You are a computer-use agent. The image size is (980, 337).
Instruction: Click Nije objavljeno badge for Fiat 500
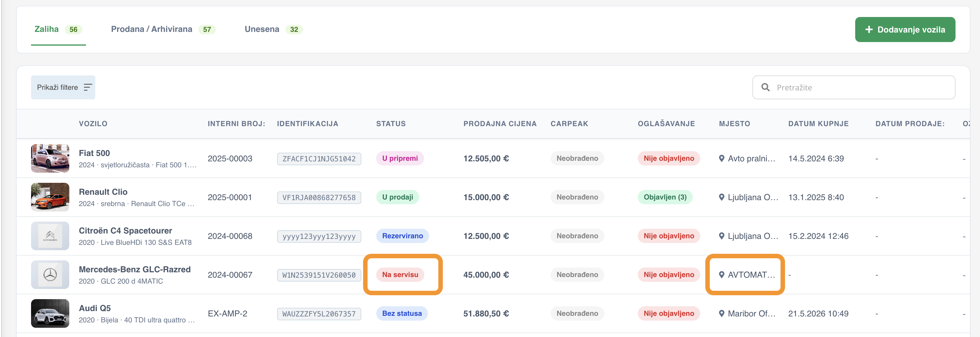(x=669, y=158)
